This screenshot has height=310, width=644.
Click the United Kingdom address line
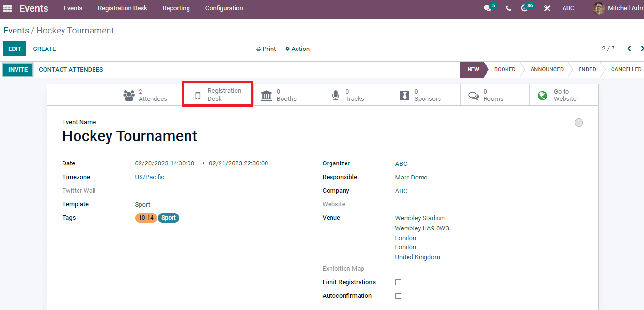tap(417, 257)
